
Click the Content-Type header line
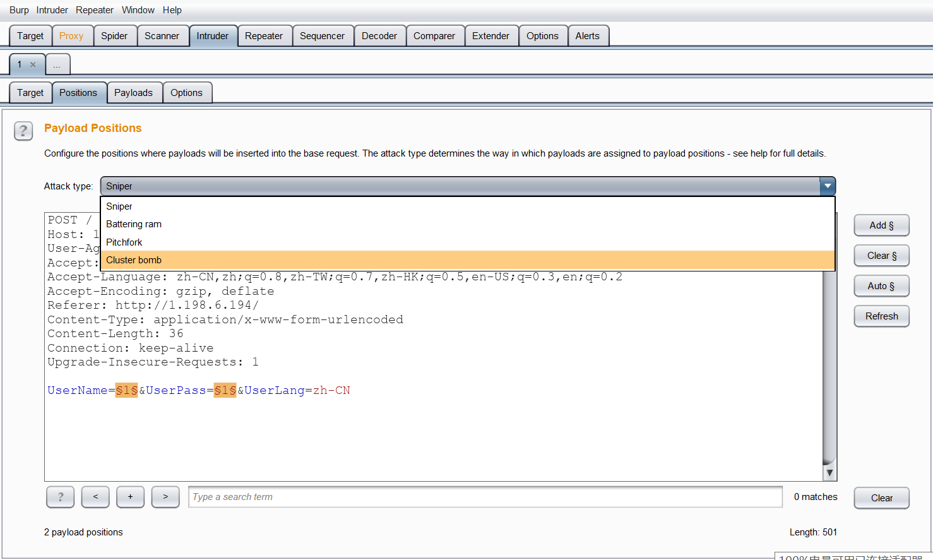click(225, 320)
